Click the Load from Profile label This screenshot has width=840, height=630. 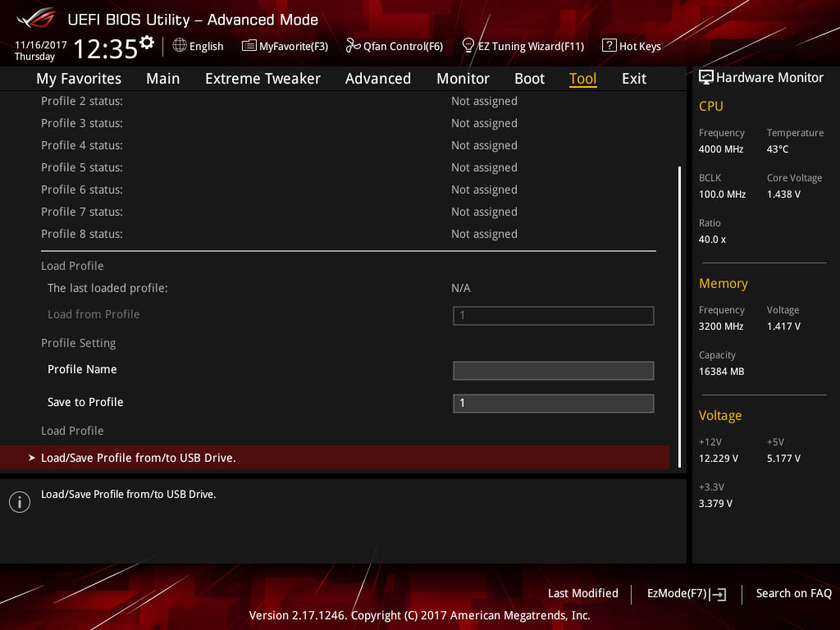(94, 314)
